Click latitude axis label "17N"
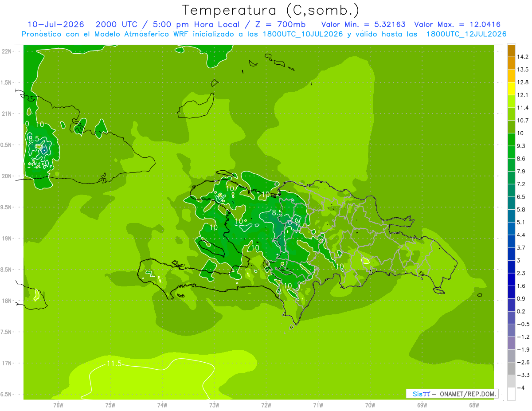 click(x=7, y=364)
